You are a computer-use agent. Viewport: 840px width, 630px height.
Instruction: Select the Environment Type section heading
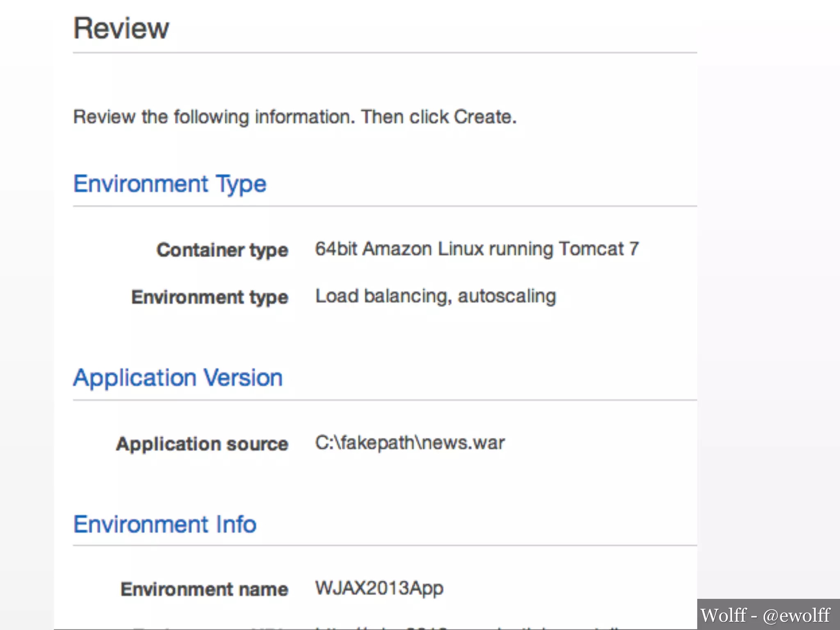[x=170, y=184]
